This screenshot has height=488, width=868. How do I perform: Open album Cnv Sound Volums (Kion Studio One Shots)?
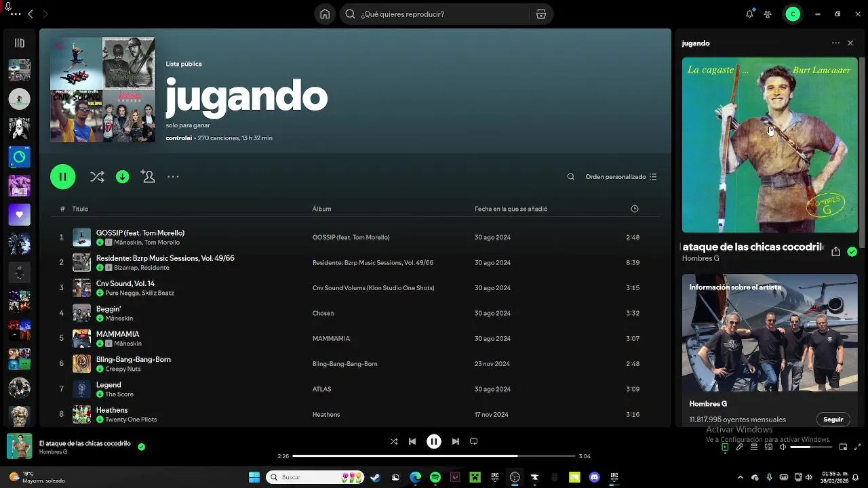pyautogui.click(x=373, y=288)
